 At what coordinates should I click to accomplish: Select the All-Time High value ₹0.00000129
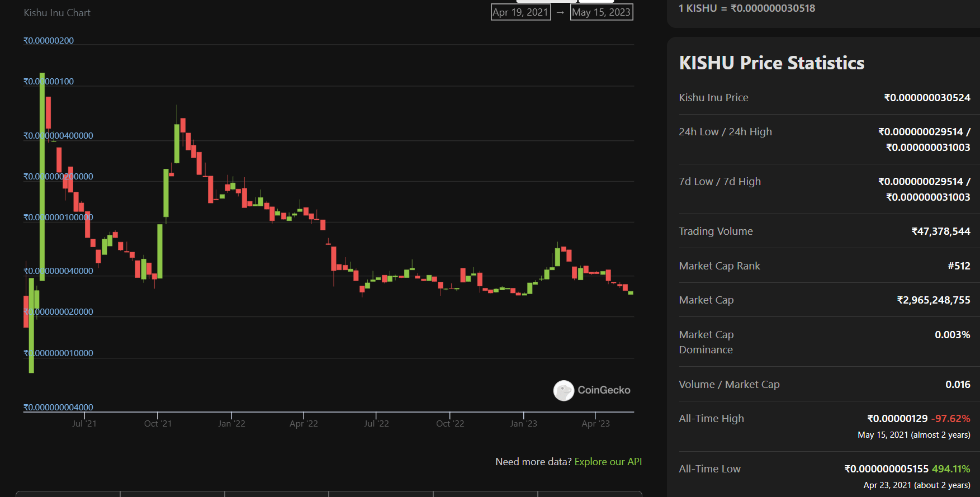click(897, 419)
